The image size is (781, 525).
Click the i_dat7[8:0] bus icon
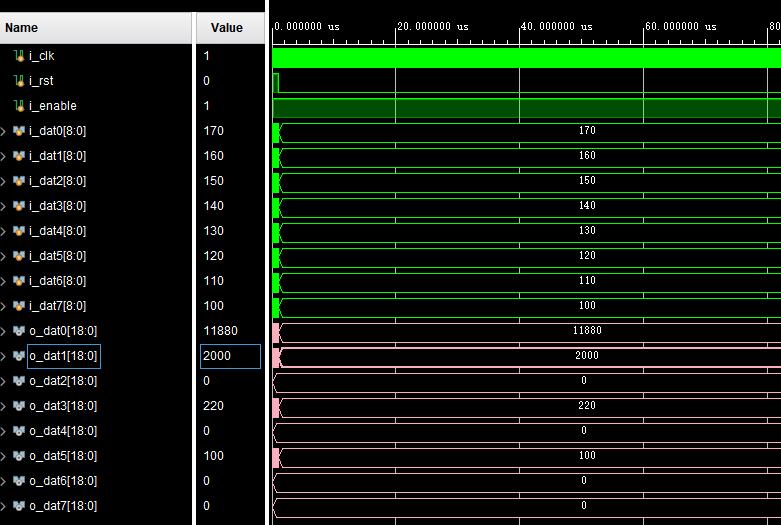[x=19, y=305]
